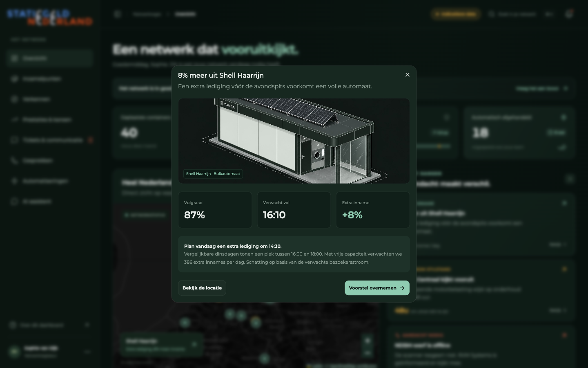Select the 'Verwacht vol' 16:10 value
This screenshot has width=588, height=368.
coord(274,215)
